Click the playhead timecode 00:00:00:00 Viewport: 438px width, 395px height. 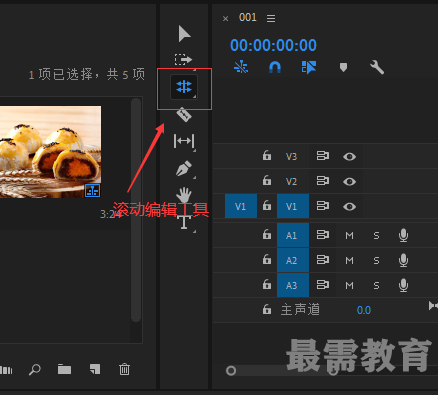point(273,45)
